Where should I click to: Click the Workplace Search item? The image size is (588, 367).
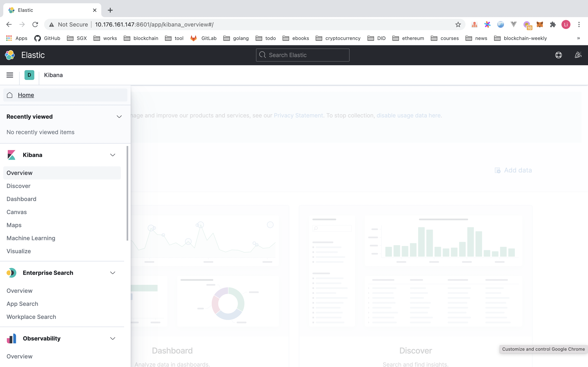point(31,317)
